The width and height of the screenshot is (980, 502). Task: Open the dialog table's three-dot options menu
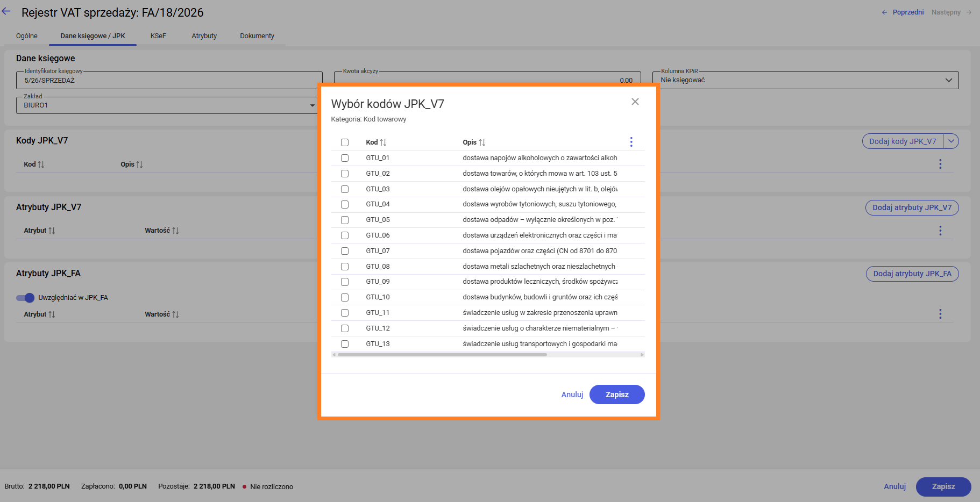tap(631, 142)
